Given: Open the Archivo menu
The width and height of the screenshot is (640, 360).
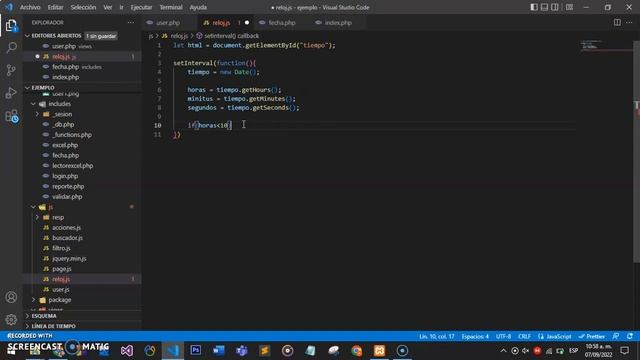Looking at the screenshot, I should (x=30, y=7).
